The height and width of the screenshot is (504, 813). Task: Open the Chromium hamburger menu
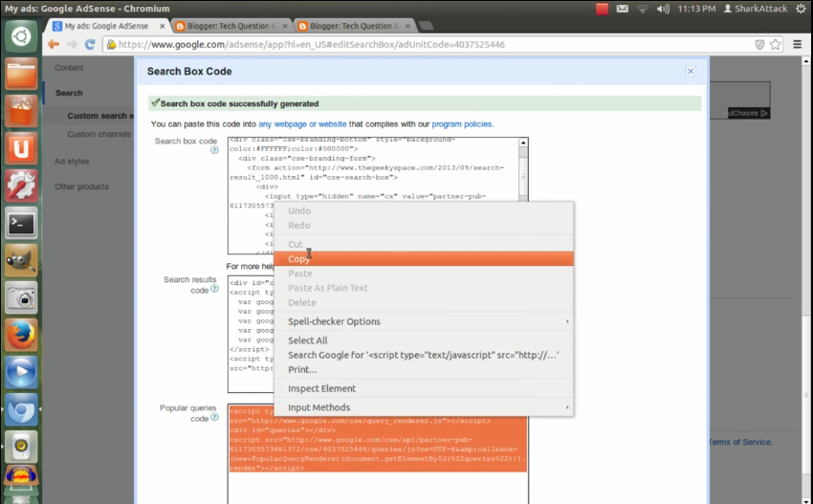coord(798,45)
